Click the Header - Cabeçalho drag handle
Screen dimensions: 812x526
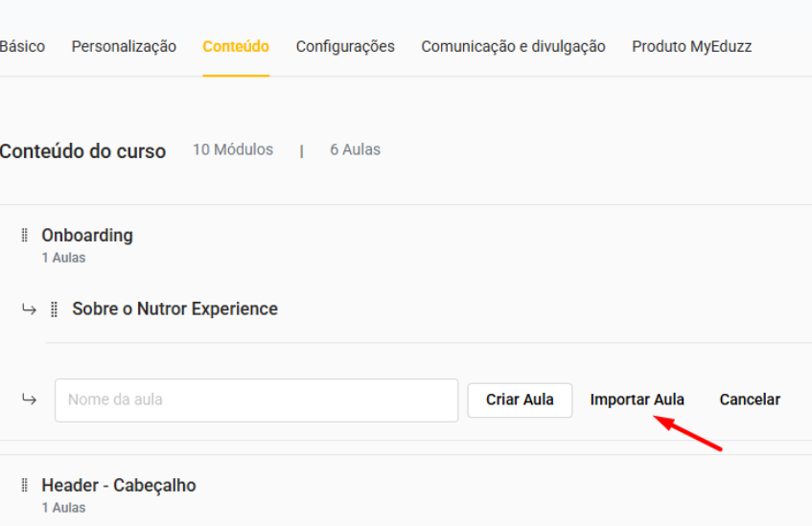pos(24,486)
